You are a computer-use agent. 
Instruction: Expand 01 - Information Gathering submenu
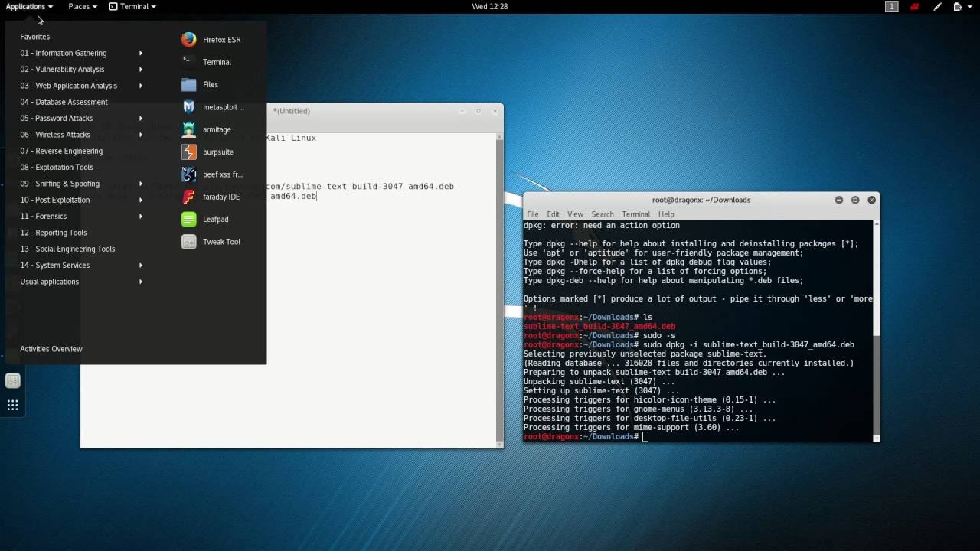pos(81,53)
